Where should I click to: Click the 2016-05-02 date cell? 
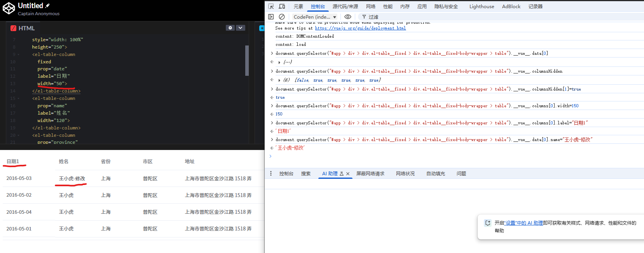(19, 195)
